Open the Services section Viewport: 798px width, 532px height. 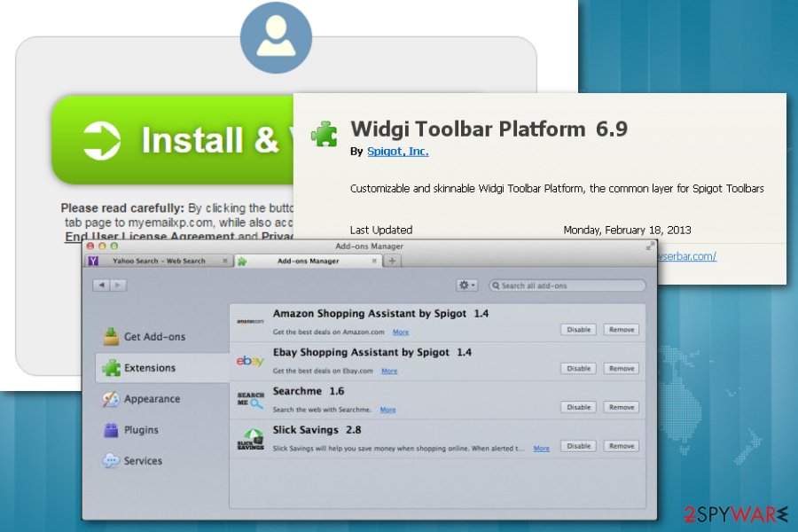[x=133, y=461]
